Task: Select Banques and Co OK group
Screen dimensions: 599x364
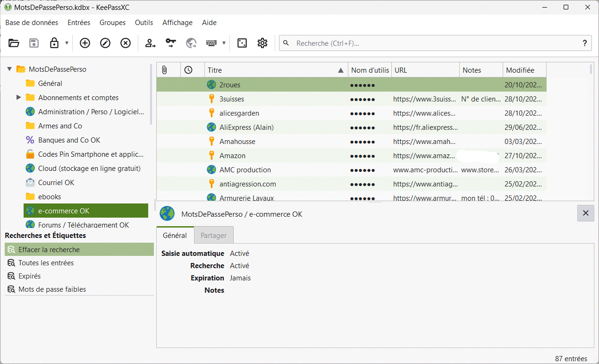Action: pos(86,140)
